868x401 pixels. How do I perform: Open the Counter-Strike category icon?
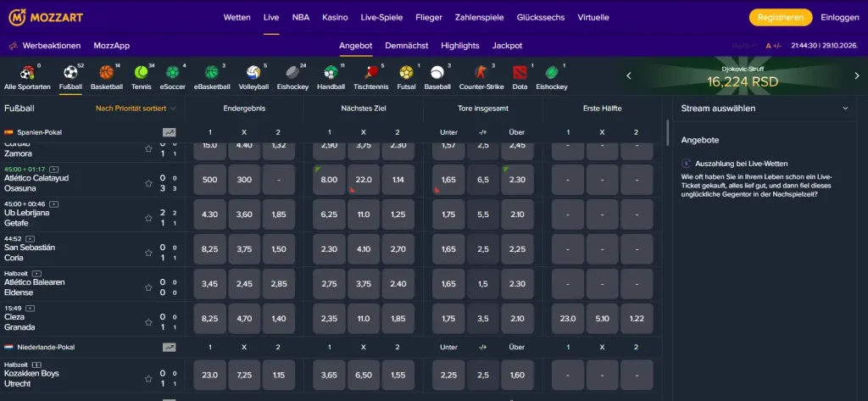click(480, 73)
